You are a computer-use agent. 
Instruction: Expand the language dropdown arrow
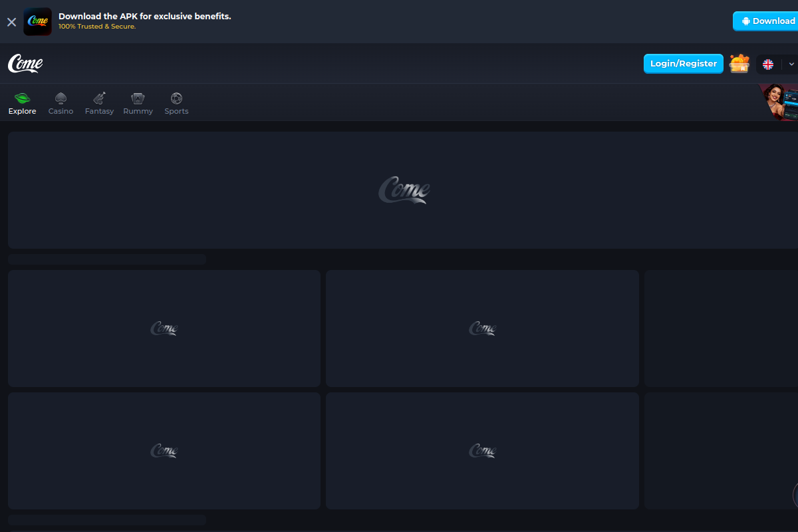point(791,65)
